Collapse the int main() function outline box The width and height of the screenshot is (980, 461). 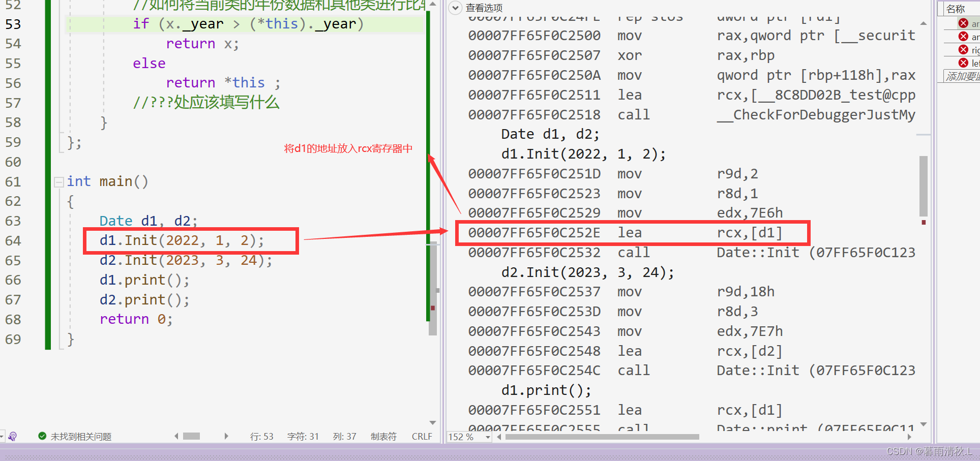pyautogui.click(x=58, y=181)
